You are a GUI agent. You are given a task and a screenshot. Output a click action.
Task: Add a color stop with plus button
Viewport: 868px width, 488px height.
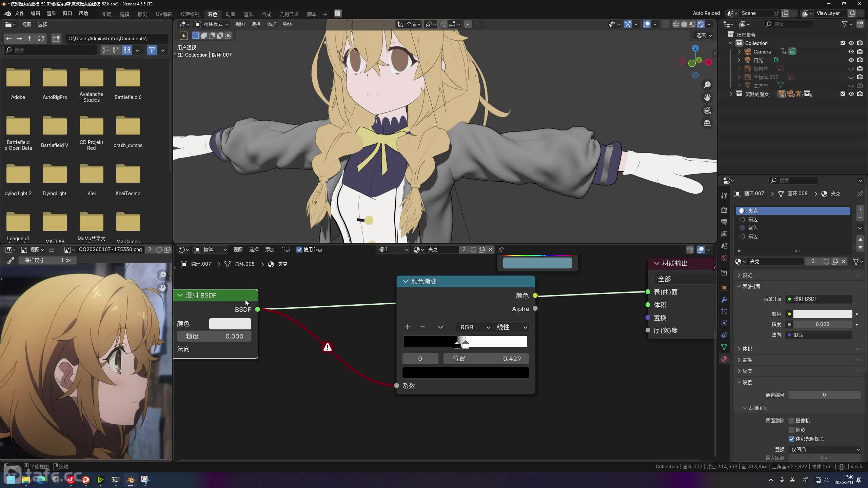click(408, 327)
